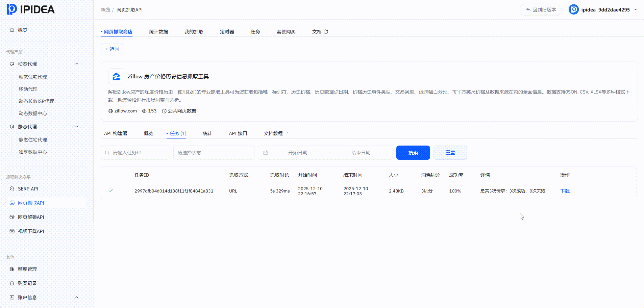Collapse the 动态代理 menu group

(x=77, y=63)
